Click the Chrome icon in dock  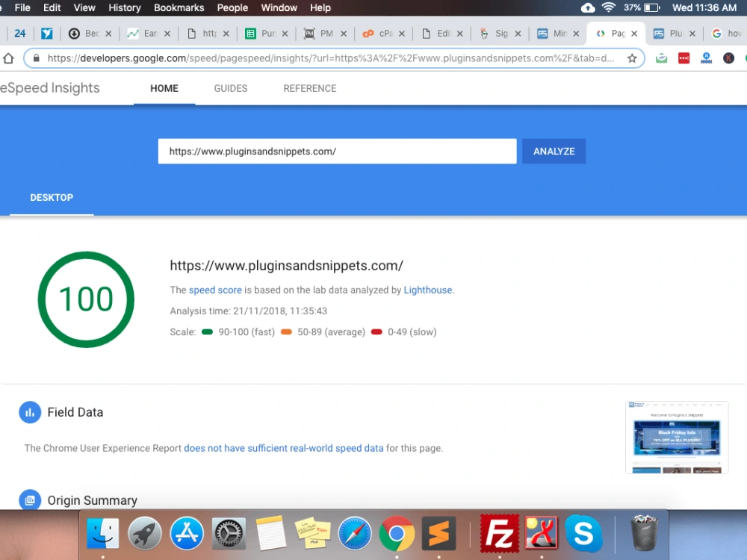(x=397, y=533)
